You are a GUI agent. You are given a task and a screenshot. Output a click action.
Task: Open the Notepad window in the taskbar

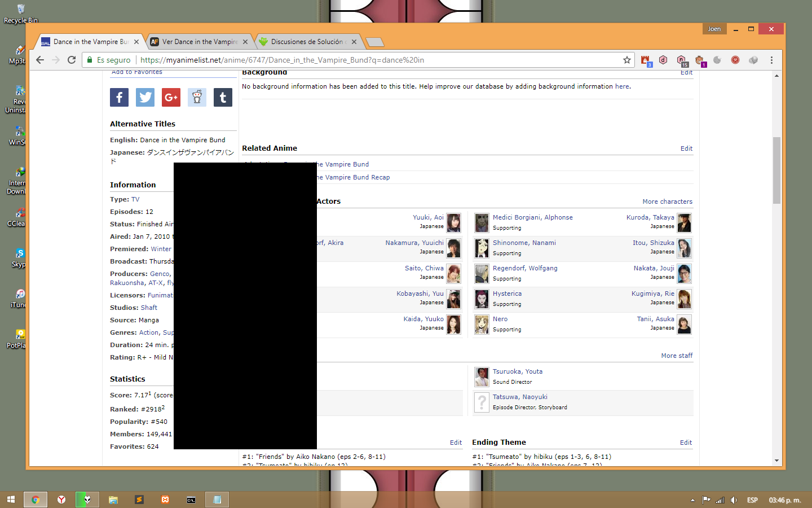217,500
